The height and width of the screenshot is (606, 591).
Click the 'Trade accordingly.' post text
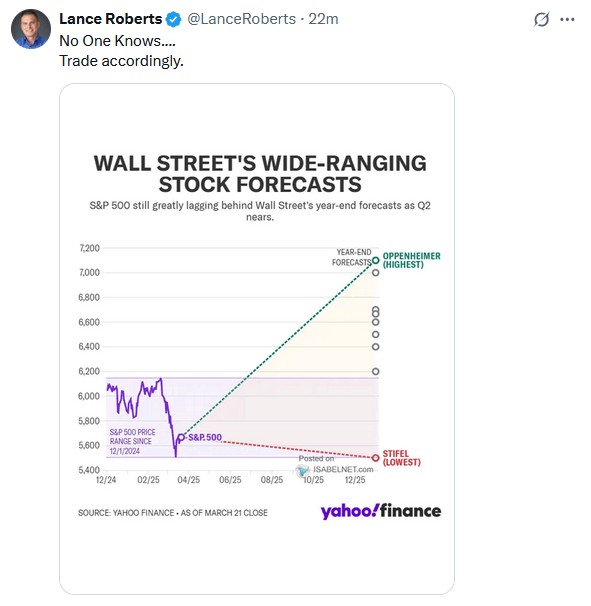click(x=121, y=61)
